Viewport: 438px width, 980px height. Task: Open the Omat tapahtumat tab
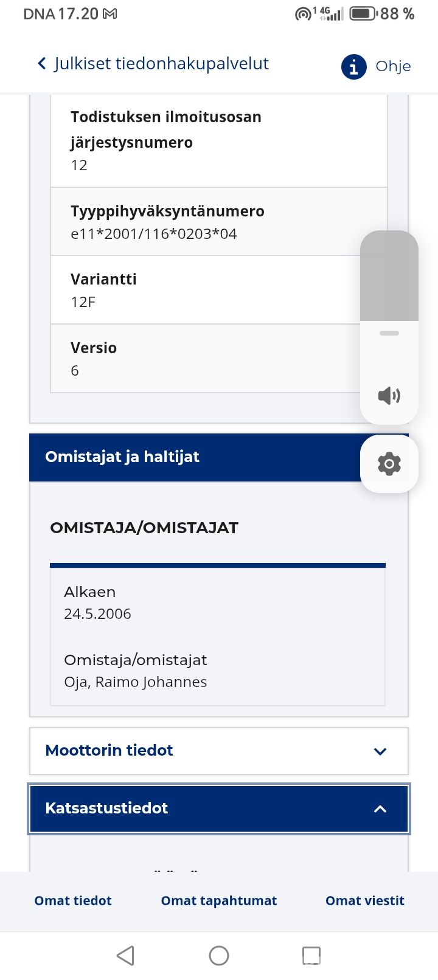pos(218,901)
